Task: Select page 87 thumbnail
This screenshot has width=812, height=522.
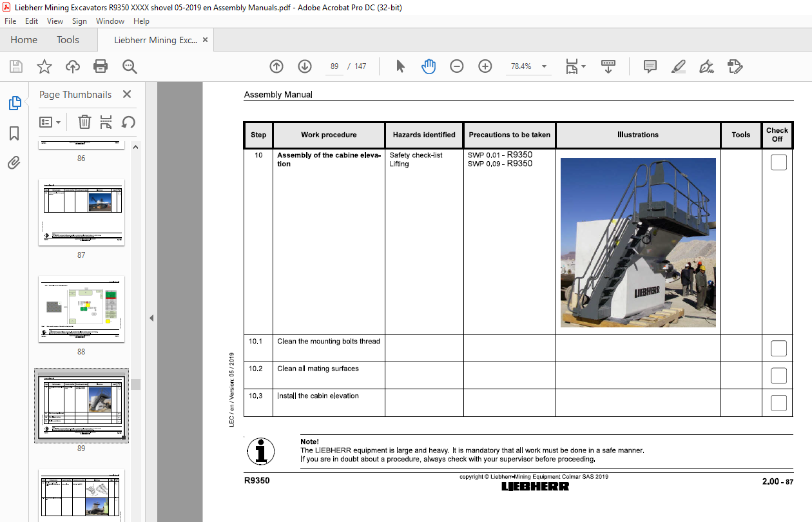Action: click(x=81, y=212)
